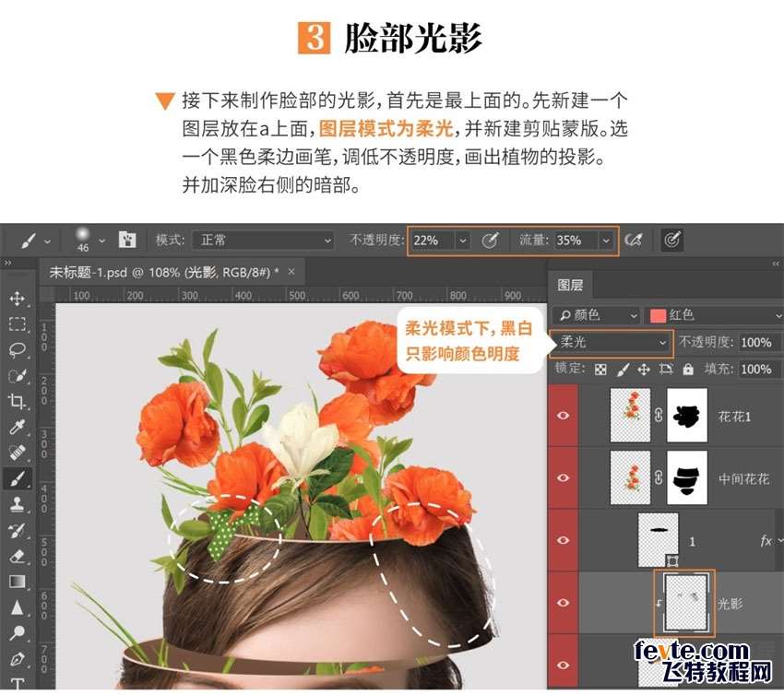Hide the 花花1 layer
Viewport: 784px width, 695px height.
tap(563, 416)
